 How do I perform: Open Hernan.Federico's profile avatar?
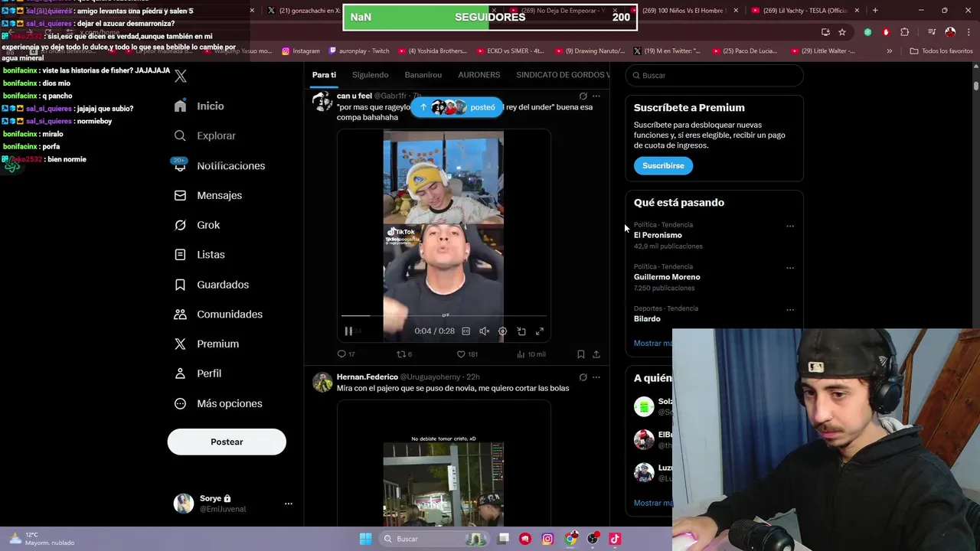322,382
